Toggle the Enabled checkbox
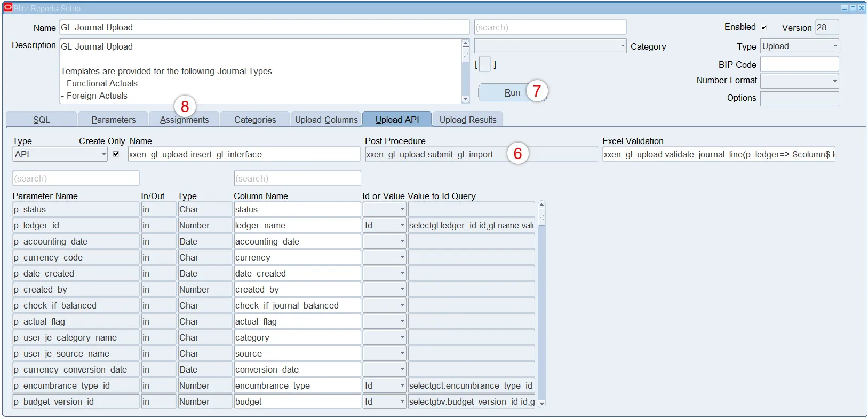The image size is (868, 418). pos(763,27)
